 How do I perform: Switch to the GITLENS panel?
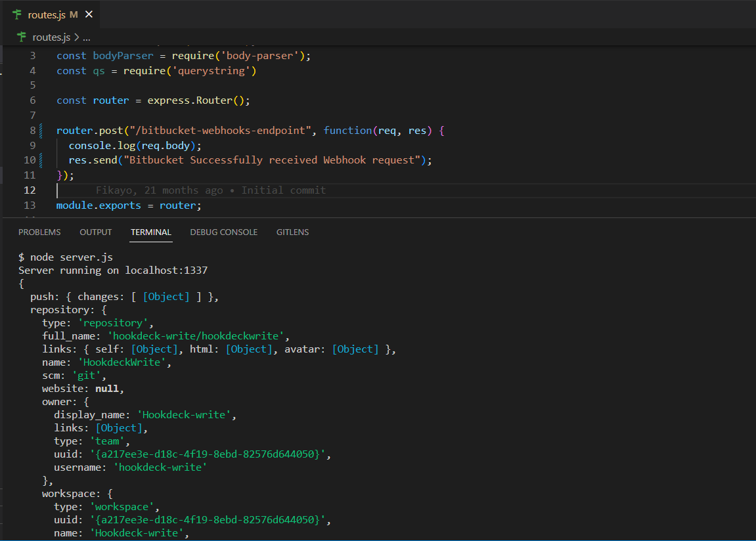coord(292,232)
